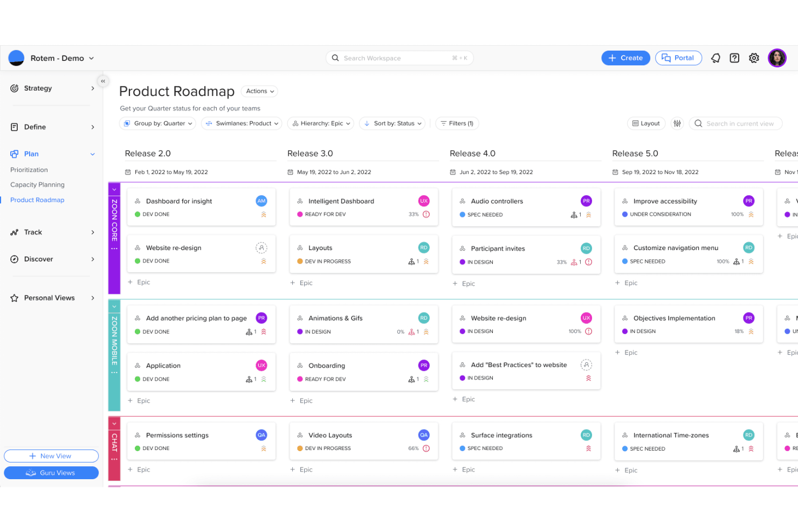This screenshot has height=532, width=798.
Task: Click the user profile avatar
Action: (777, 58)
